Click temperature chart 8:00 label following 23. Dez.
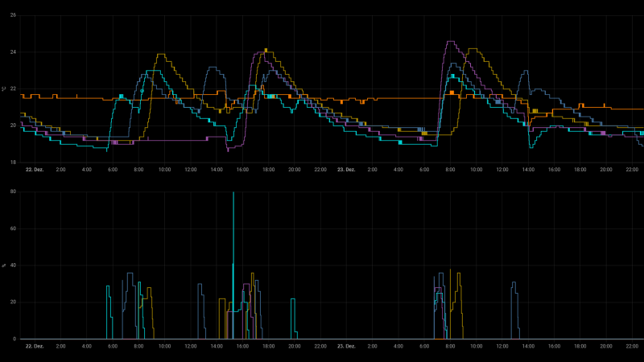 [x=450, y=170]
